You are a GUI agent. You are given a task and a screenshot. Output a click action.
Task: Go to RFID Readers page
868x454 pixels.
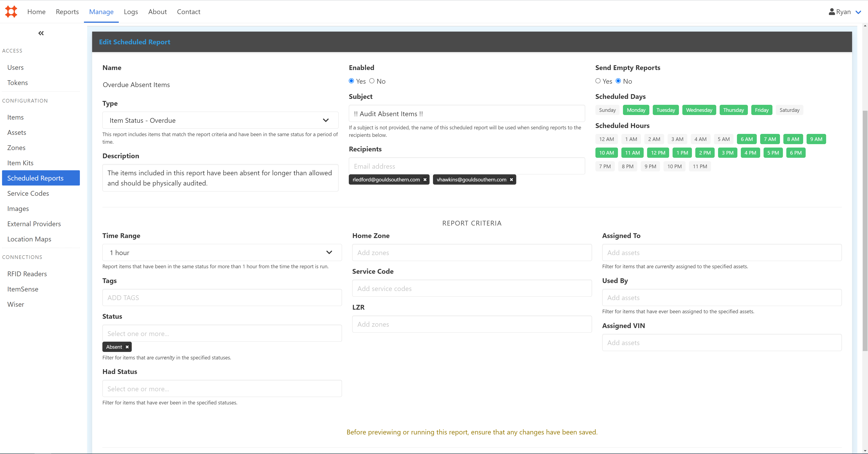(x=27, y=274)
